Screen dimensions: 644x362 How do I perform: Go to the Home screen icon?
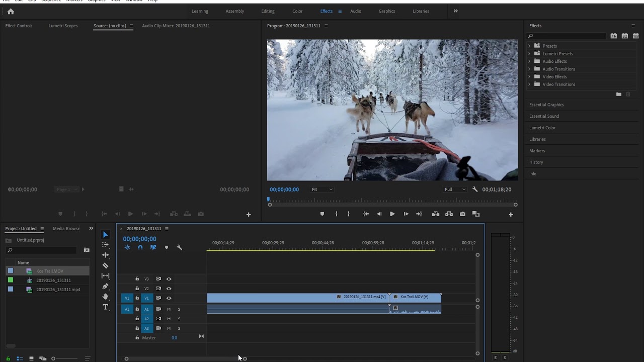point(11,11)
